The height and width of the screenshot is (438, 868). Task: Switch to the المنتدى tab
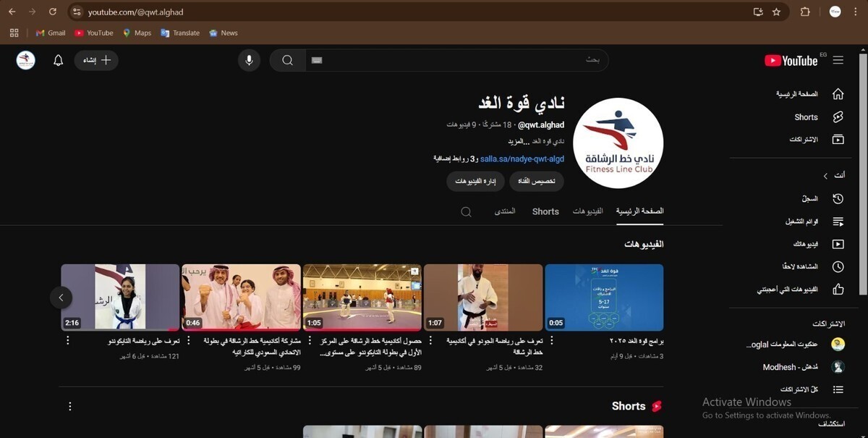505,211
